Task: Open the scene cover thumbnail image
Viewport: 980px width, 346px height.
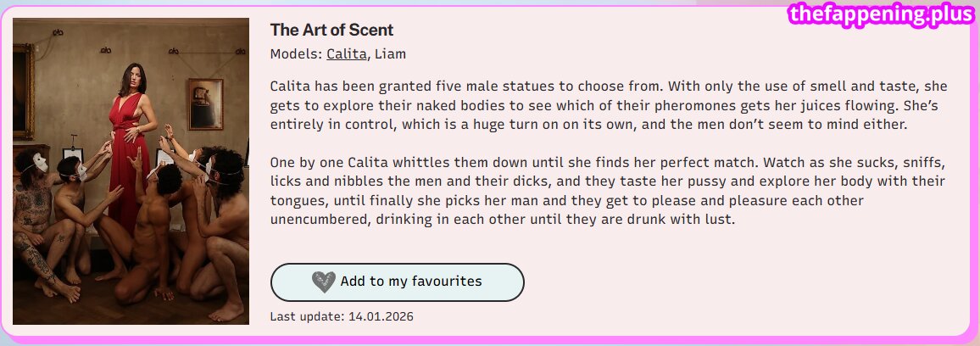Action: click(131, 171)
